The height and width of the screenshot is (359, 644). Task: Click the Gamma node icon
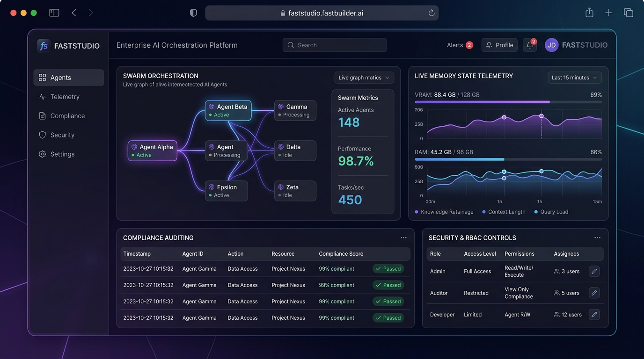click(281, 107)
